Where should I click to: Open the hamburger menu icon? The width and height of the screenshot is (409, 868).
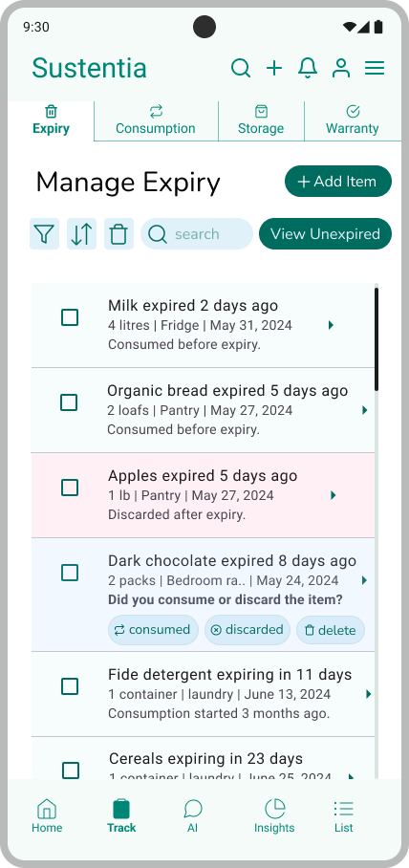click(375, 68)
